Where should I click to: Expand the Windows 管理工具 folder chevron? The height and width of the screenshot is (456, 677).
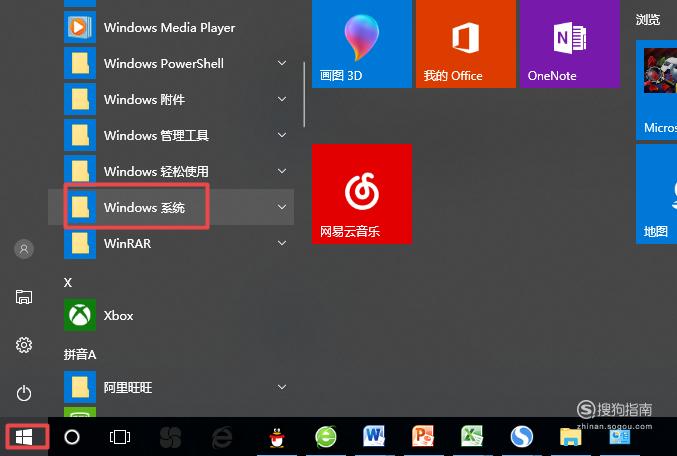(282, 135)
